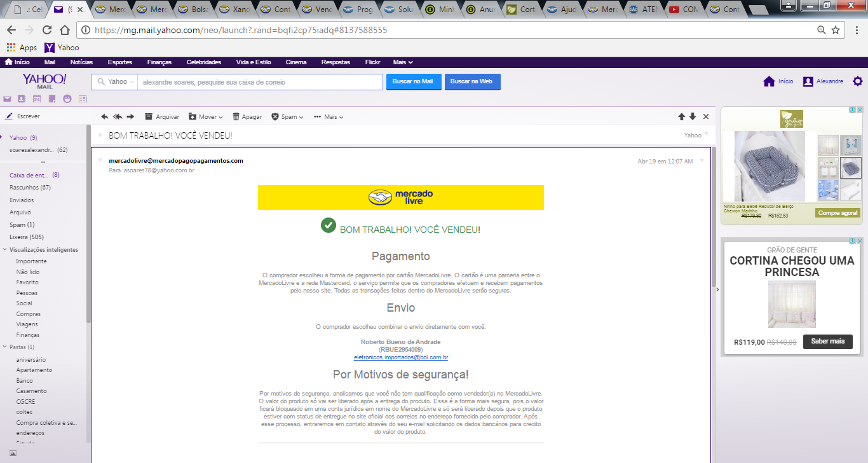Go to previous message with up arrow
Viewport: 868px width, 463px height.
tap(682, 116)
